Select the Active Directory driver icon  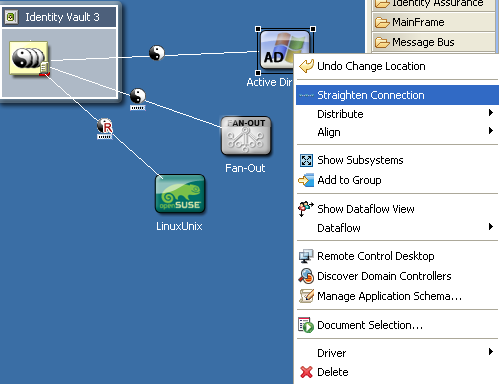point(284,50)
